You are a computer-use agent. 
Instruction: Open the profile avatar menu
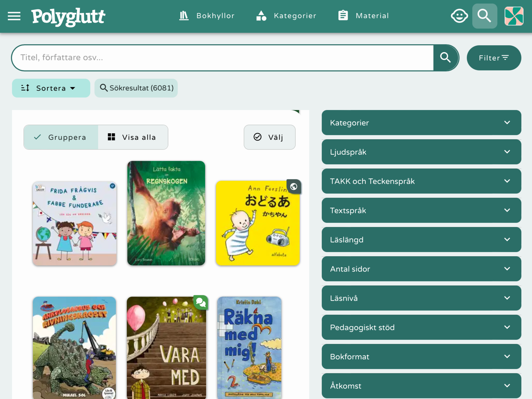click(514, 16)
